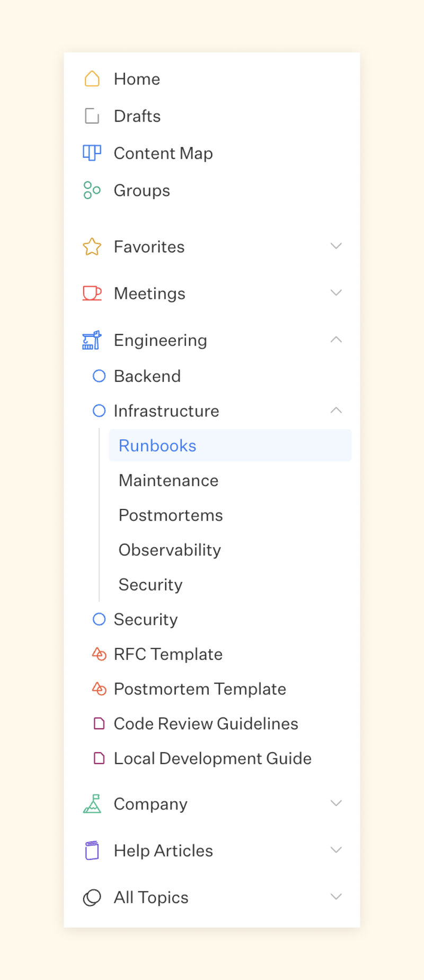
Task: Click the Meetings coffee cup icon
Action: click(x=92, y=293)
